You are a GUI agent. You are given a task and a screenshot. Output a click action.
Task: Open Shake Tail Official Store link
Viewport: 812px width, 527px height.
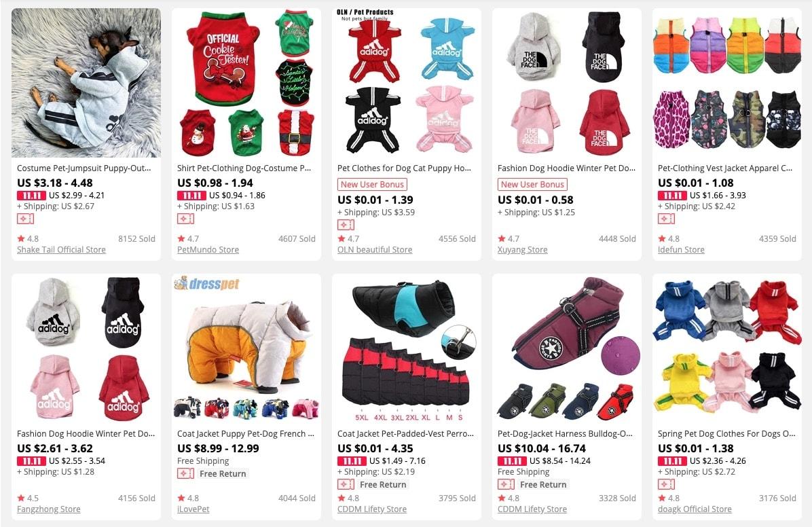[61, 249]
